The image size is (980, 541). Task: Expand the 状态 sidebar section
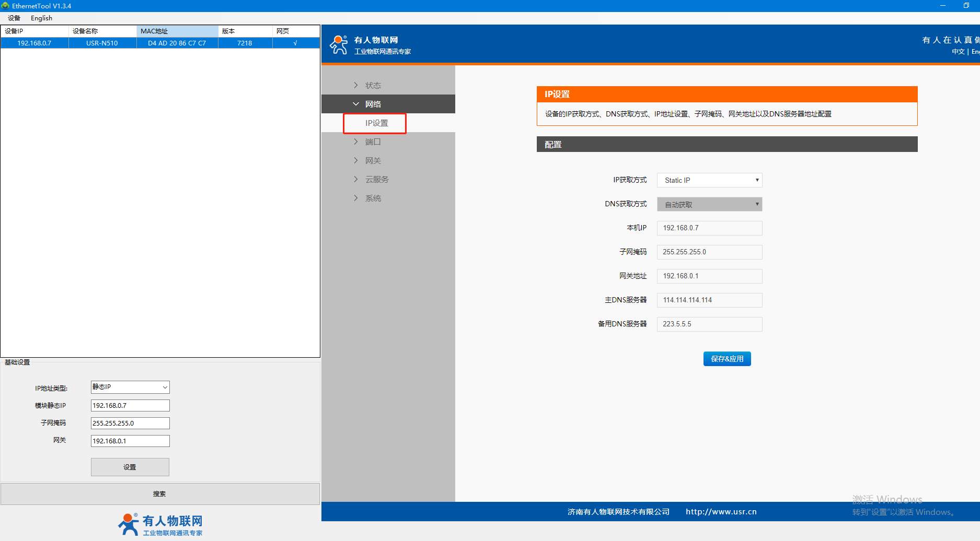coord(373,85)
